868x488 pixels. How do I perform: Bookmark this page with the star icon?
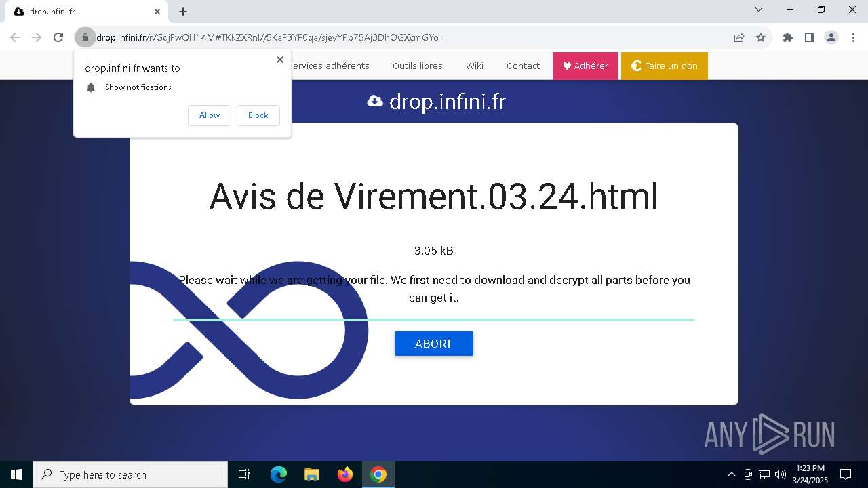[761, 38]
